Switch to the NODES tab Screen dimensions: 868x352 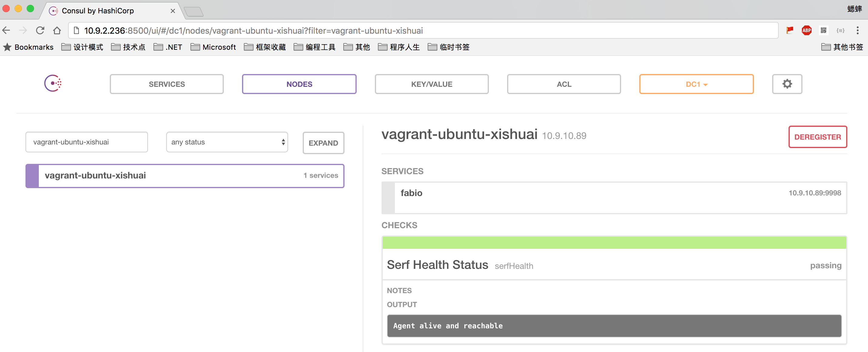[x=299, y=84]
